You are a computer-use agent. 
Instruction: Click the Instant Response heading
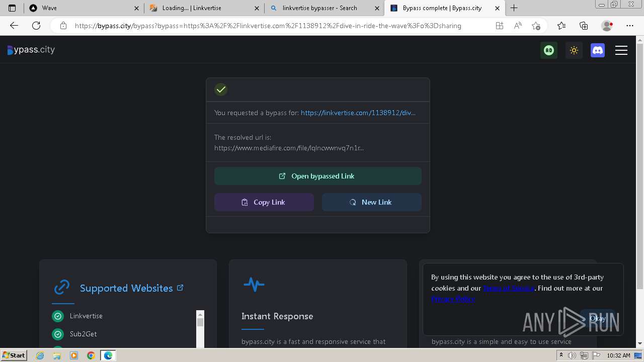click(x=277, y=316)
